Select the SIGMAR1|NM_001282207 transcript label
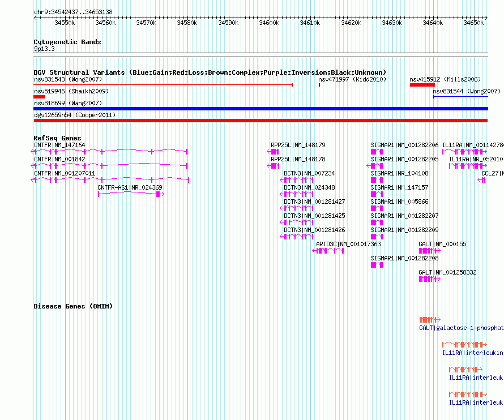 click(404, 216)
